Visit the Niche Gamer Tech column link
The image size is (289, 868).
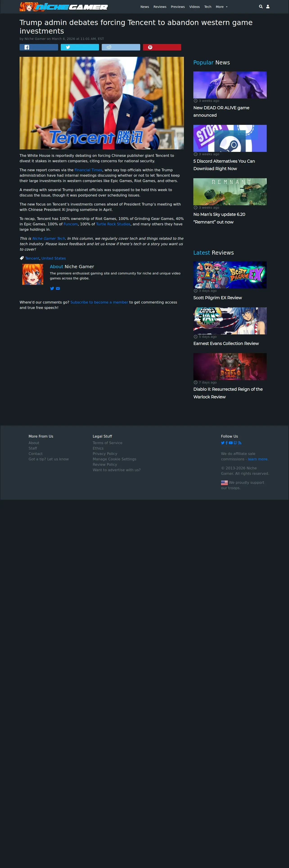pyautogui.click(x=48, y=239)
